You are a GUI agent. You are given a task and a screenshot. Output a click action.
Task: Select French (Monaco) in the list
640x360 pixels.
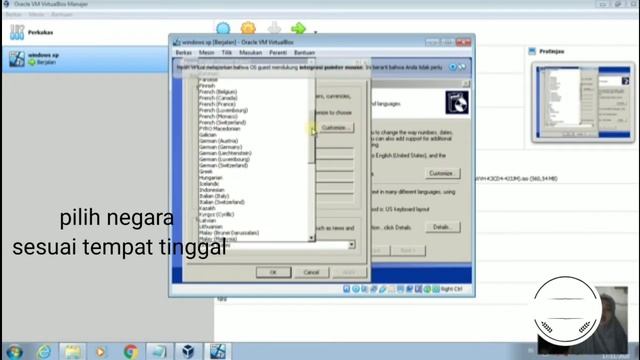click(218, 116)
